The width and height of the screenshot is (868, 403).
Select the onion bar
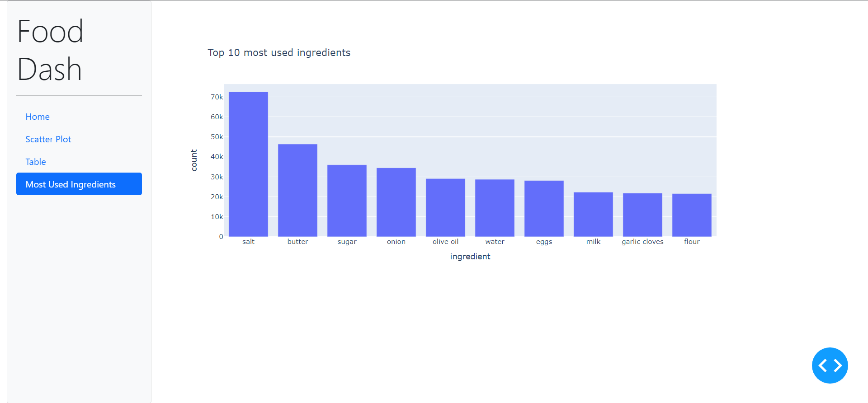(396, 202)
